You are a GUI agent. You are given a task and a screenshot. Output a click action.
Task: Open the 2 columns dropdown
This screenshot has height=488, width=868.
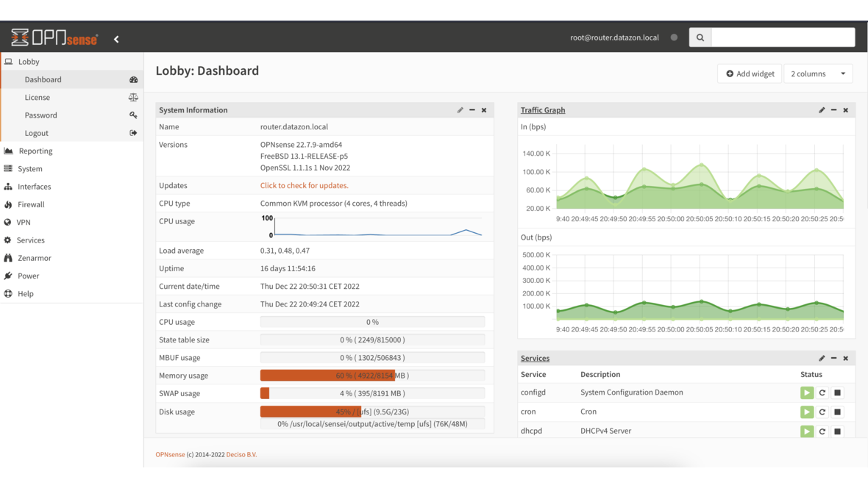click(817, 73)
